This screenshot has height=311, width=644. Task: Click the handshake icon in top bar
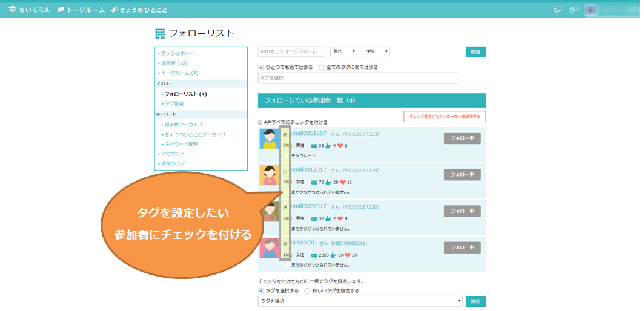(x=573, y=10)
